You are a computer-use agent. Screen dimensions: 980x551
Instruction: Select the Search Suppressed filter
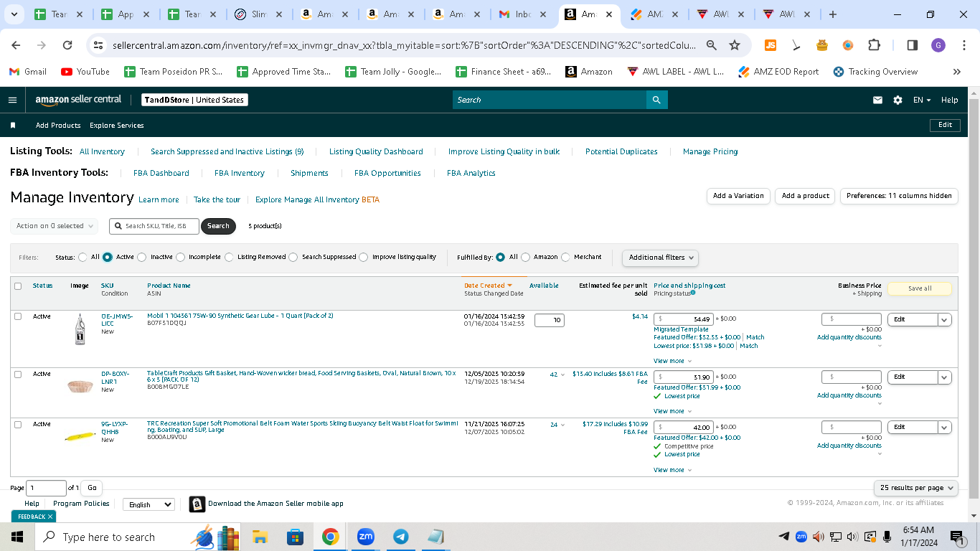pyautogui.click(x=293, y=257)
